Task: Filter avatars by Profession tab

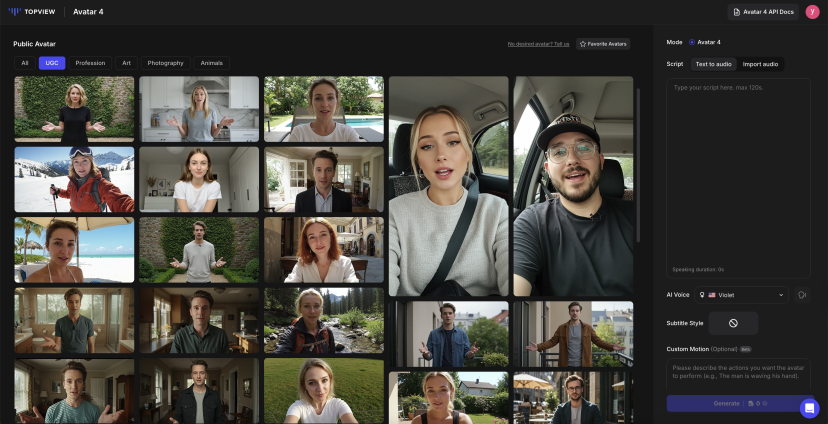Action: pos(90,63)
